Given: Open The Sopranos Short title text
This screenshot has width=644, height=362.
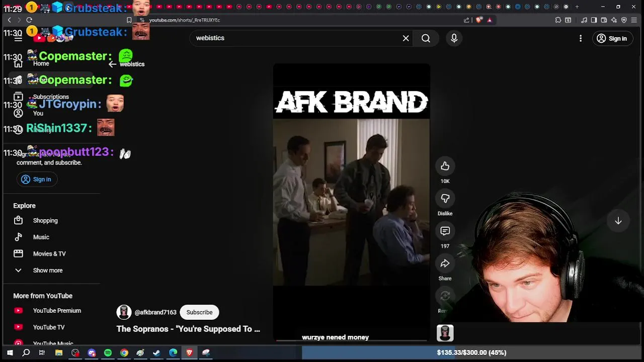Looking at the screenshot, I should pyautogui.click(x=188, y=329).
